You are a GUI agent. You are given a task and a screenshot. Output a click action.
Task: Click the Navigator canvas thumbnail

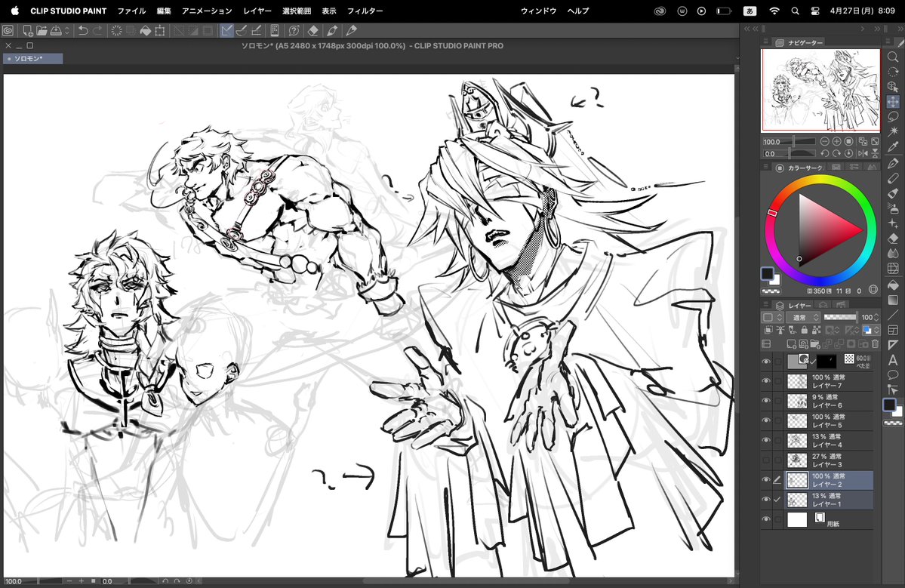point(820,90)
